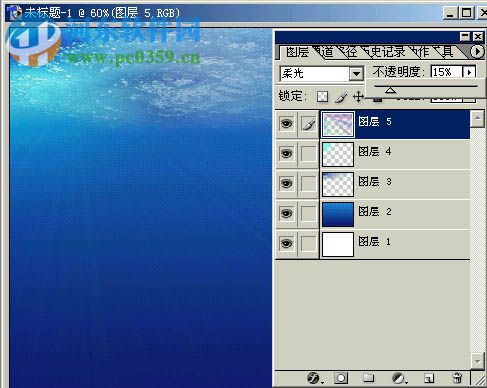This screenshot has width=487, height=388.
Task: Toggle the link box for 图层 2
Action: [308, 213]
